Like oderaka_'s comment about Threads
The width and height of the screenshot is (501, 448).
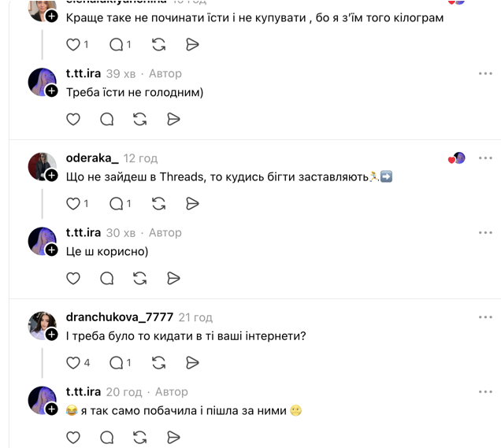click(x=73, y=203)
